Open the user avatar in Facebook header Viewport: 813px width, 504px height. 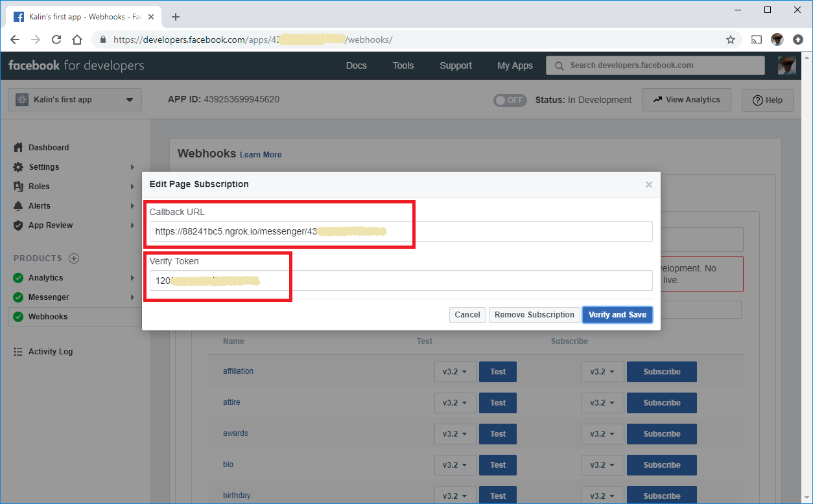786,65
